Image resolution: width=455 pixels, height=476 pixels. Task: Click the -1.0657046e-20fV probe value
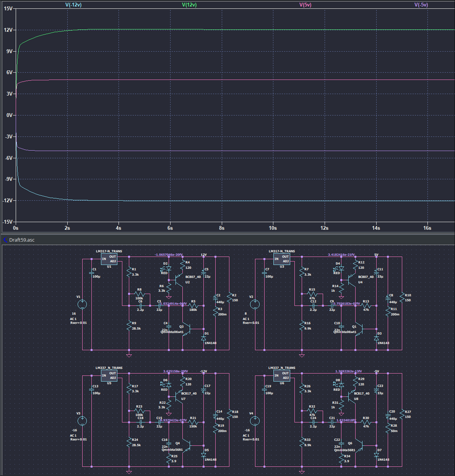pyautogui.click(x=169, y=255)
